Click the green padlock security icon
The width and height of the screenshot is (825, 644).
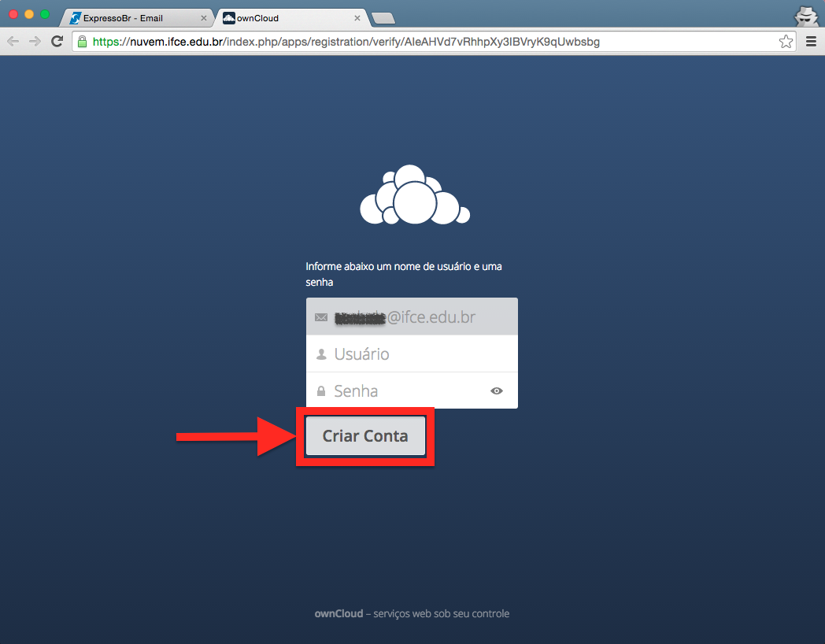(82, 42)
